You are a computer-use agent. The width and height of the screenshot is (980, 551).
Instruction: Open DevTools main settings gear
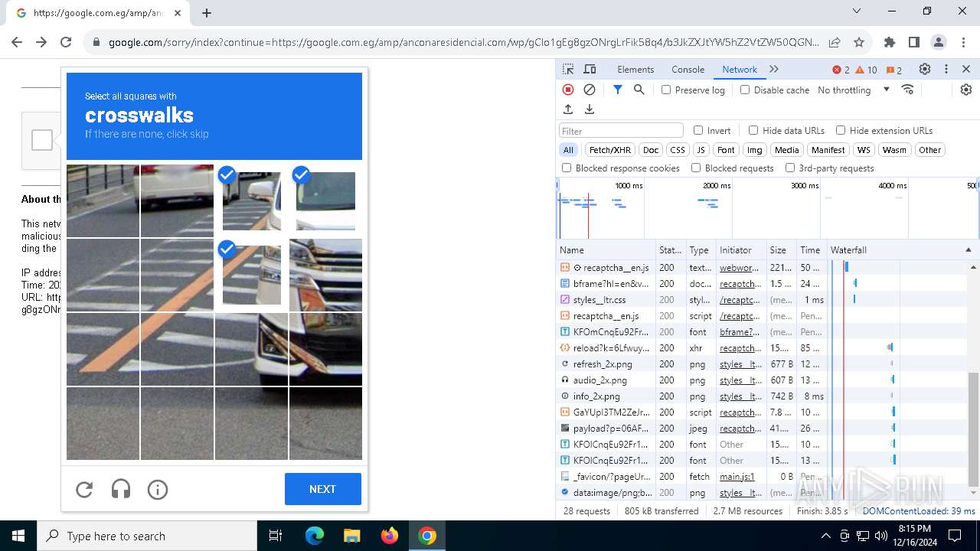(x=925, y=69)
